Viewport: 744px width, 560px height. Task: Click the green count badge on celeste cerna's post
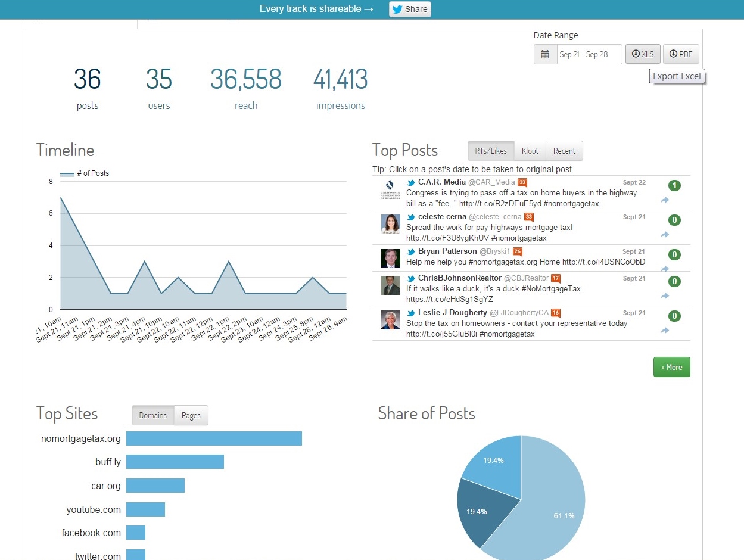[x=674, y=220]
